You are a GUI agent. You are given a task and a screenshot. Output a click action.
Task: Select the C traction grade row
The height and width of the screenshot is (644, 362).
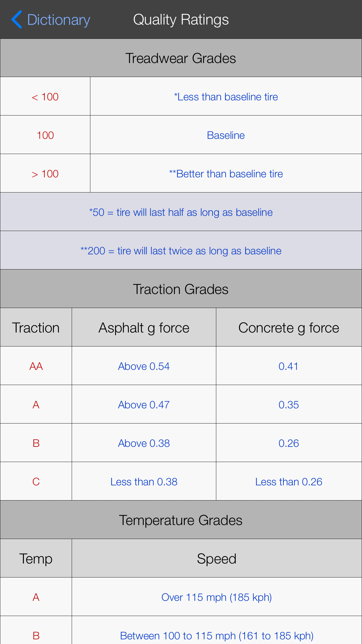pos(36,481)
